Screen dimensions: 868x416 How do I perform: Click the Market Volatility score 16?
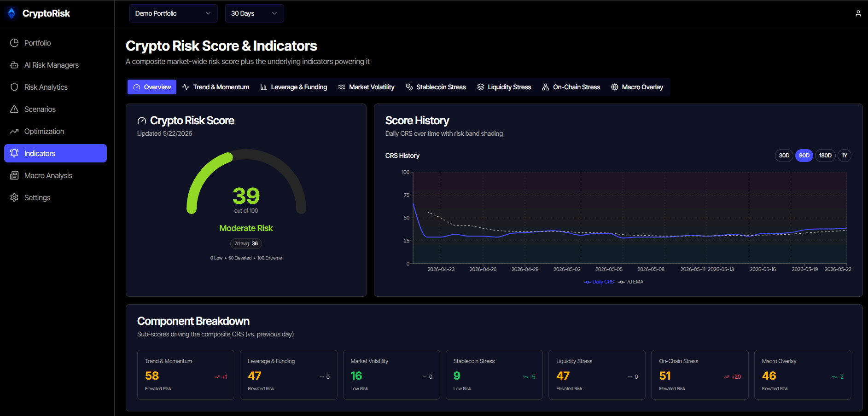coord(356,376)
